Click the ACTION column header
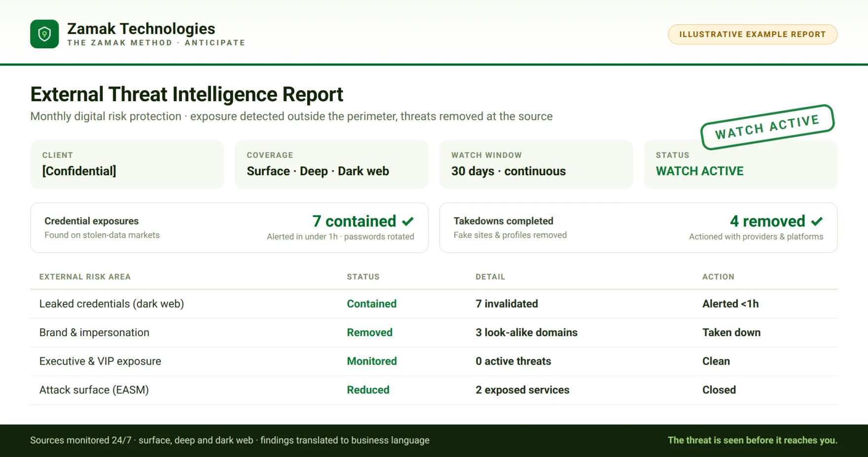Image resolution: width=868 pixels, height=457 pixels. (x=718, y=277)
